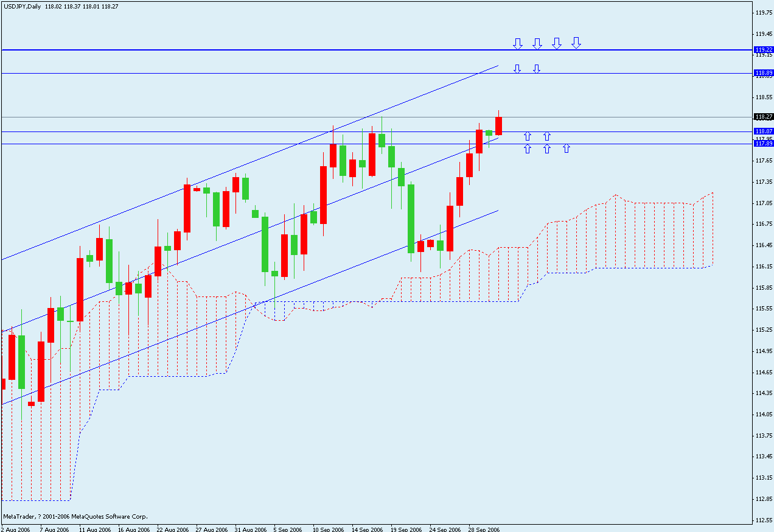Click the 10 Sep 2006 date label
This screenshot has width=774, height=532.
click(x=328, y=530)
